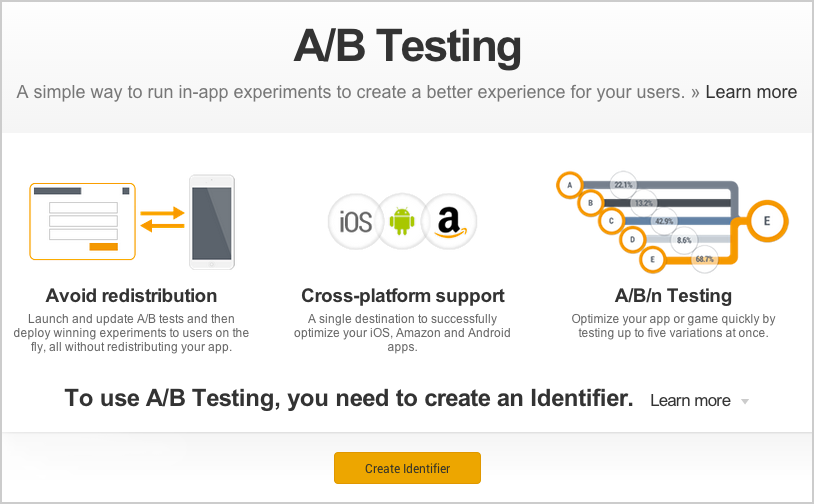The height and width of the screenshot is (504, 814).
Task: Click the Cross-platform support heading
Action: 403,295
